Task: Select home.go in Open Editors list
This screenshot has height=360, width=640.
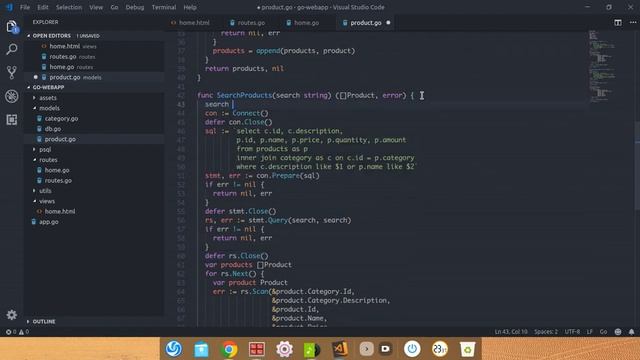Action: (x=62, y=67)
